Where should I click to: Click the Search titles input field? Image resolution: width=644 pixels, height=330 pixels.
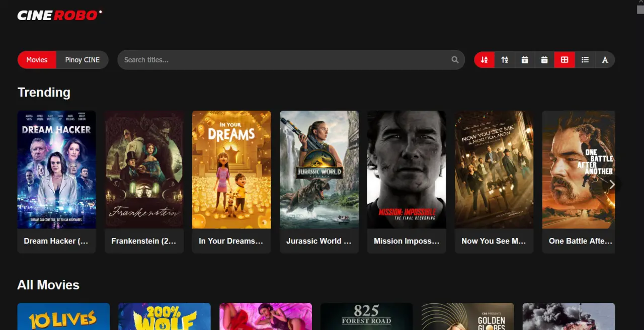click(291, 60)
